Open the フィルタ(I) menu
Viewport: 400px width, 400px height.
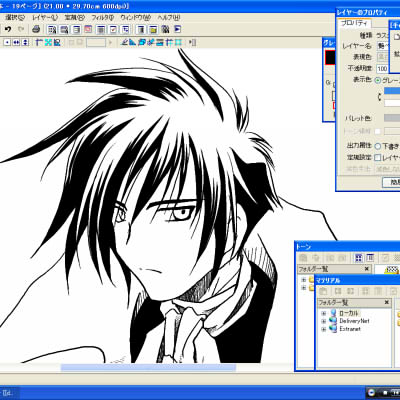click(x=102, y=17)
